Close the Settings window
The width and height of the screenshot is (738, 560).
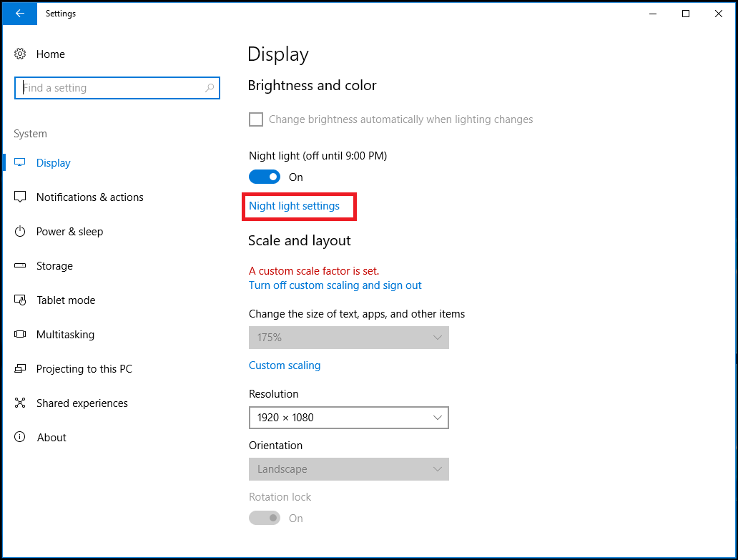(719, 14)
